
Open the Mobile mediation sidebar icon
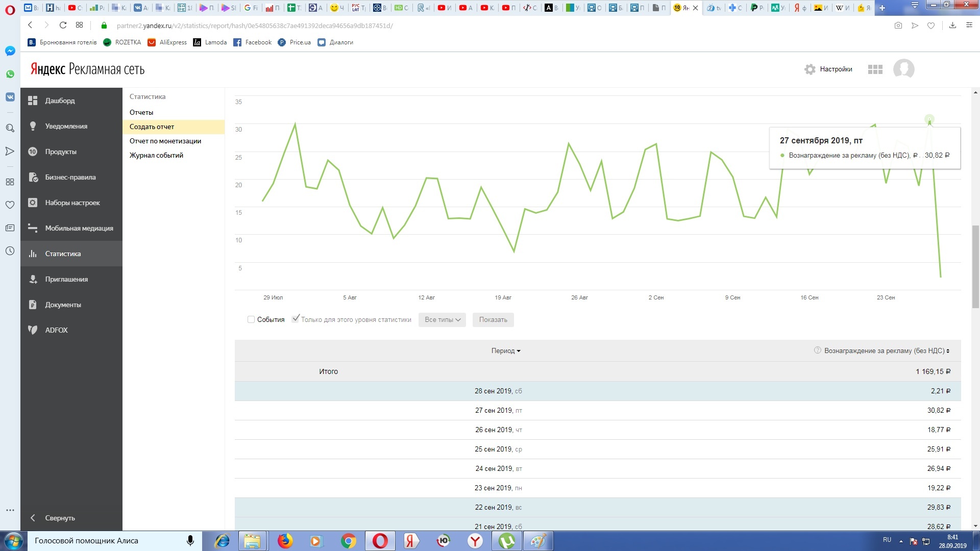point(33,228)
